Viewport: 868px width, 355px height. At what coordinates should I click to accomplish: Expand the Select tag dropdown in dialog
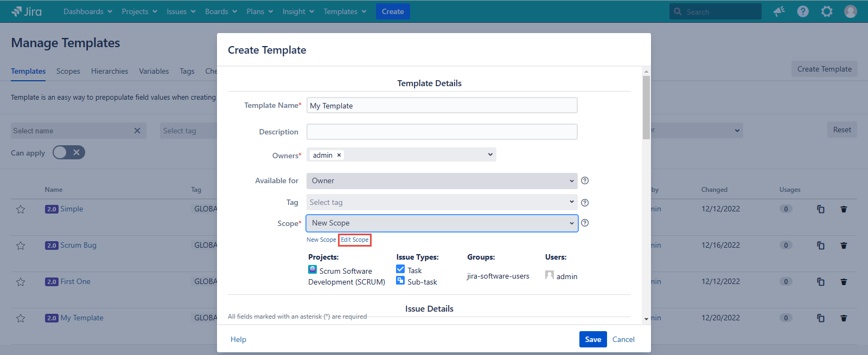click(442, 202)
